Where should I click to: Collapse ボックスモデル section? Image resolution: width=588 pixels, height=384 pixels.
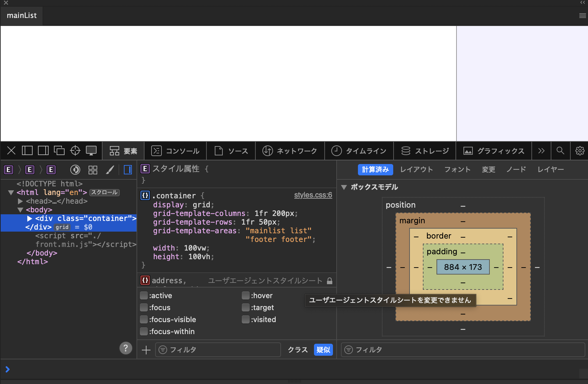pos(344,187)
